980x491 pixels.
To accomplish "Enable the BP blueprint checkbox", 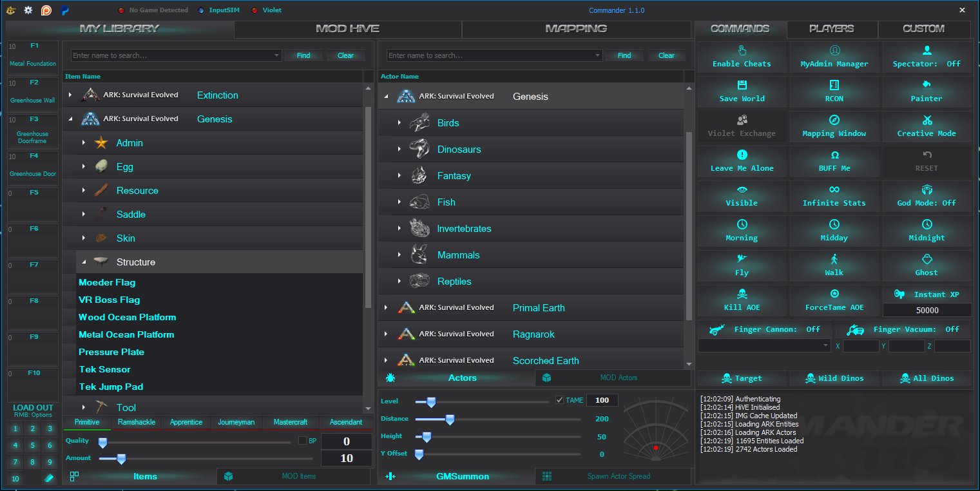I will (302, 441).
